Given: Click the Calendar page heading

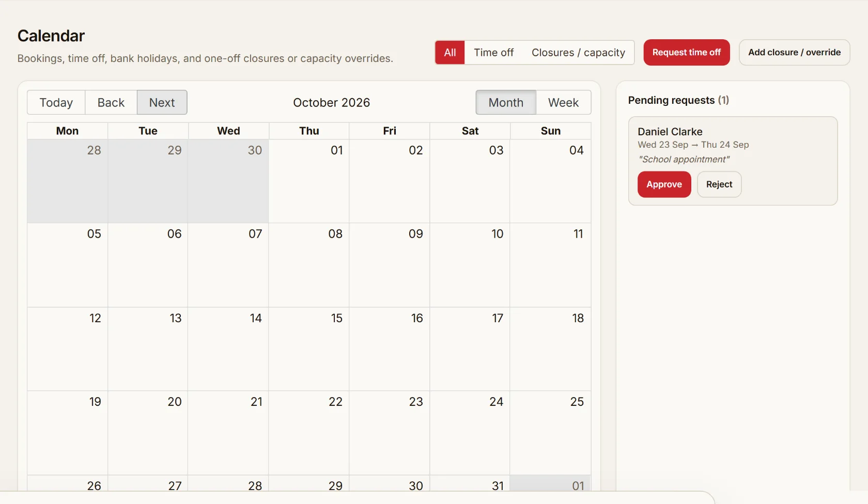Looking at the screenshot, I should coord(51,36).
